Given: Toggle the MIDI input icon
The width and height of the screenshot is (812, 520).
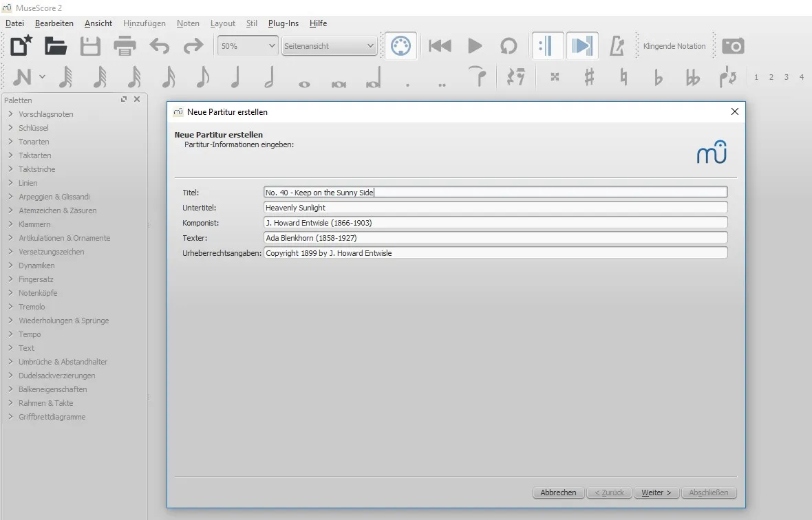Looking at the screenshot, I should [400, 46].
